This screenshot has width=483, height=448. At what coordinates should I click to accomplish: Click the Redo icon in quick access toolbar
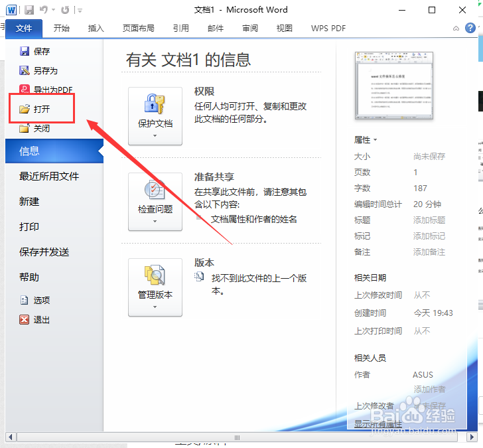pyautogui.click(x=65, y=10)
